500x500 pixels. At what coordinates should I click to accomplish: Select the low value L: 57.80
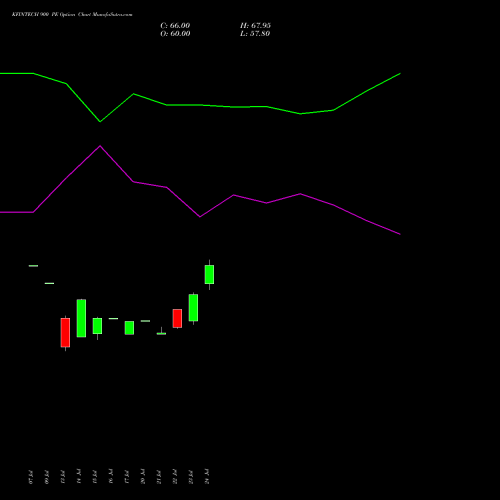pos(255,34)
